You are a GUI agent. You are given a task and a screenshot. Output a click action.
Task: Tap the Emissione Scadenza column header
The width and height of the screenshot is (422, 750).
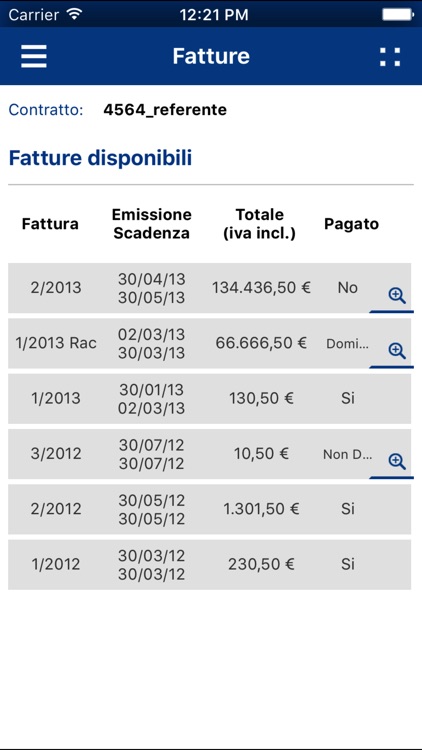coord(152,224)
